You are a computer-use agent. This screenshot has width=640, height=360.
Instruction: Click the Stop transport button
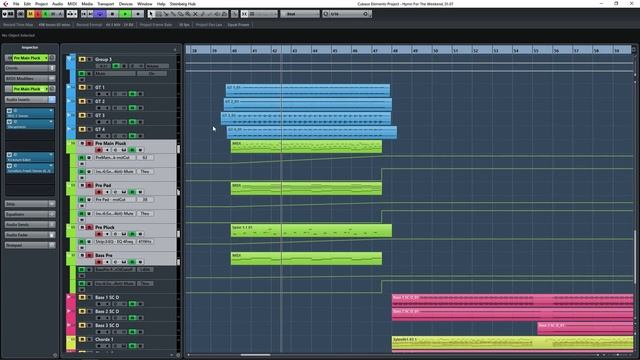click(x=113, y=14)
